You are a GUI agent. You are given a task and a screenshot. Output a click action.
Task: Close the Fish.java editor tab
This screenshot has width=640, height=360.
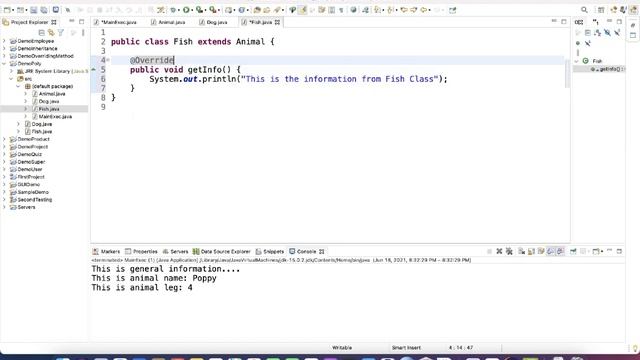click(x=278, y=22)
